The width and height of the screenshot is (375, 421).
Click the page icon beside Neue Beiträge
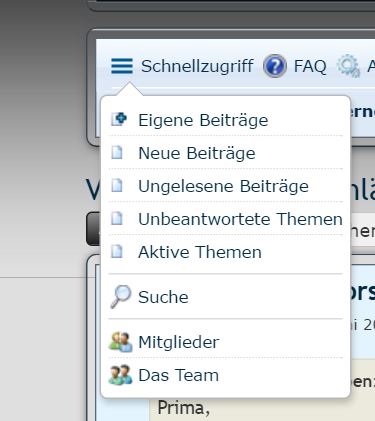click(117, 152)
